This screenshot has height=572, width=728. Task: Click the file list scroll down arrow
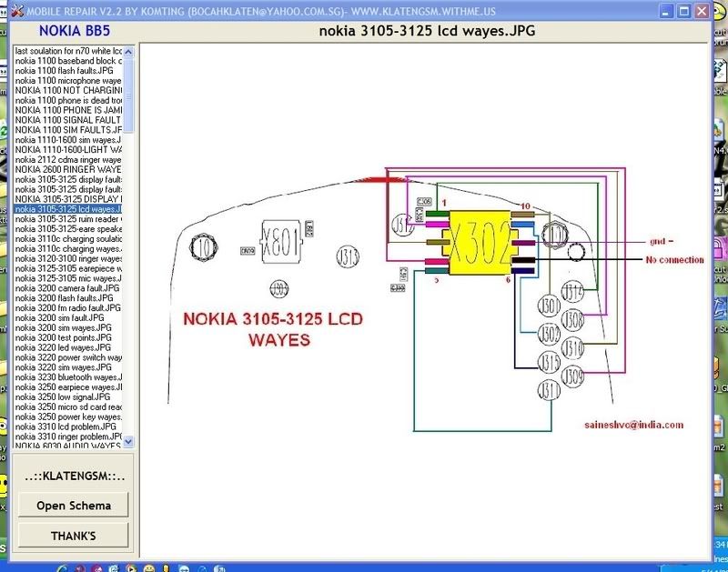tap(128, 441)
